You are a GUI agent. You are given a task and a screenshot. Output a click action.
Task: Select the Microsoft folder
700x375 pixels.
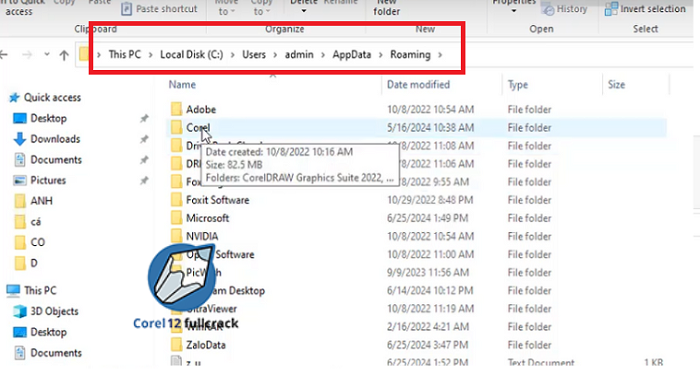point(208,218)
